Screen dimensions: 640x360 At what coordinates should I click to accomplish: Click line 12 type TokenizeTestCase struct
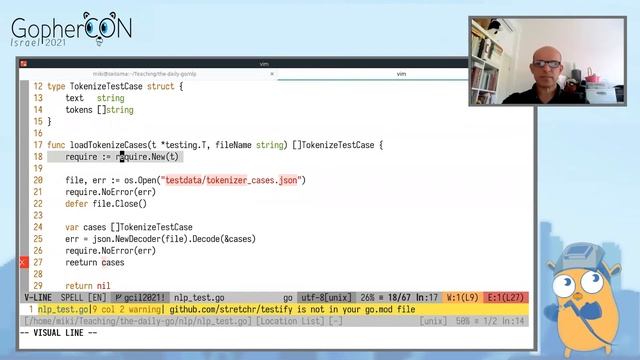(116, 87)
